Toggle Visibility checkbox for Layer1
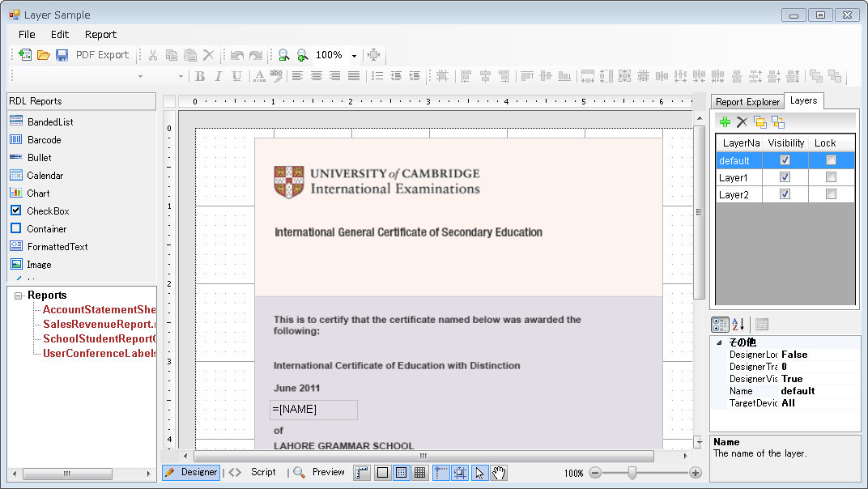 point(785,177)
